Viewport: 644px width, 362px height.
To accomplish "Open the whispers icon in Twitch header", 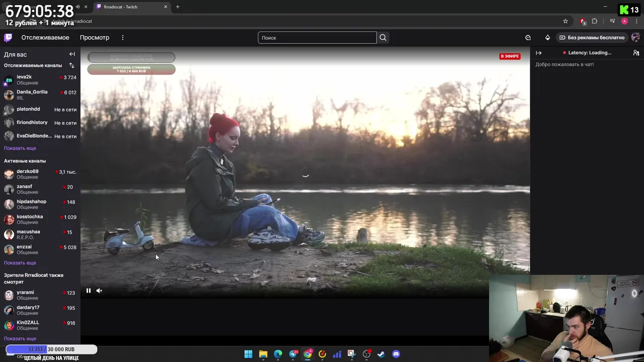I will pyautogui.click(x=528, y=38).
